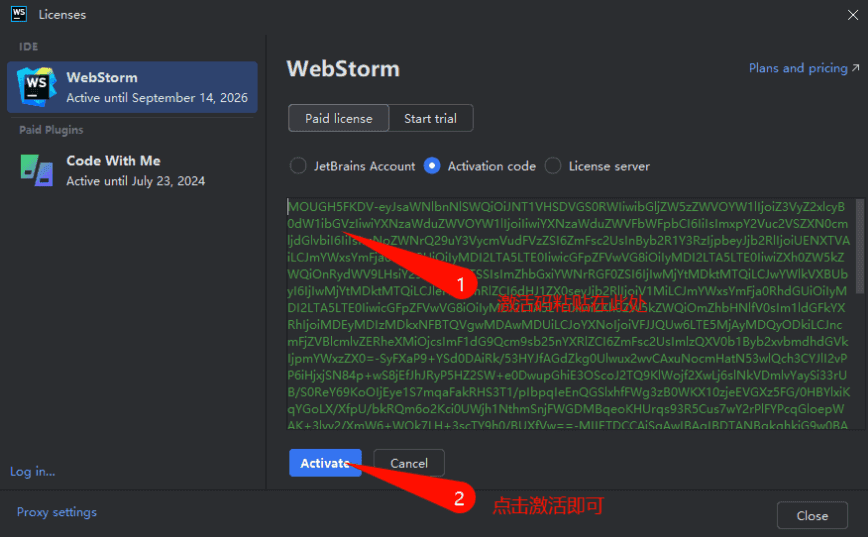Open Proxy settings
Screen dimensions: 868x537
[x=57, y=512]
